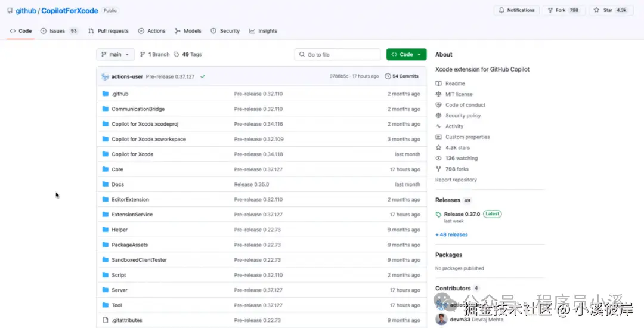
Task: Click the github owner link
Action: pyautogui.click(x=26, y=11)
